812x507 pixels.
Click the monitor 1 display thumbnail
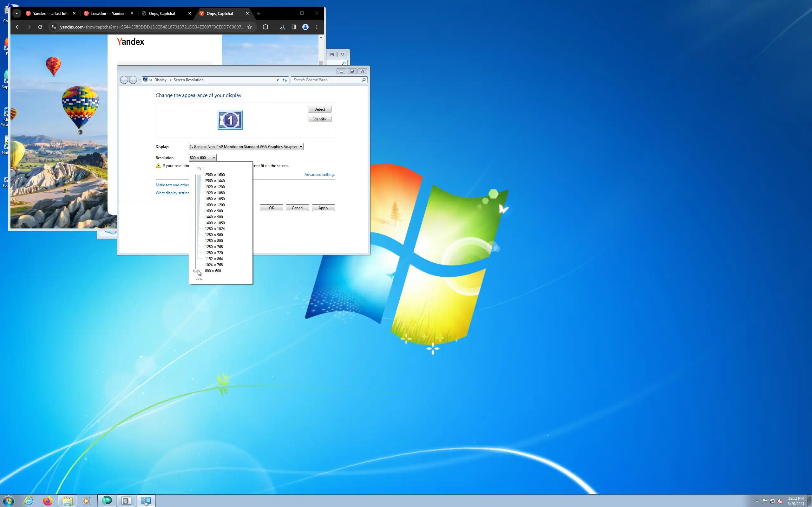pyautogui.click(x=230, y=120)
